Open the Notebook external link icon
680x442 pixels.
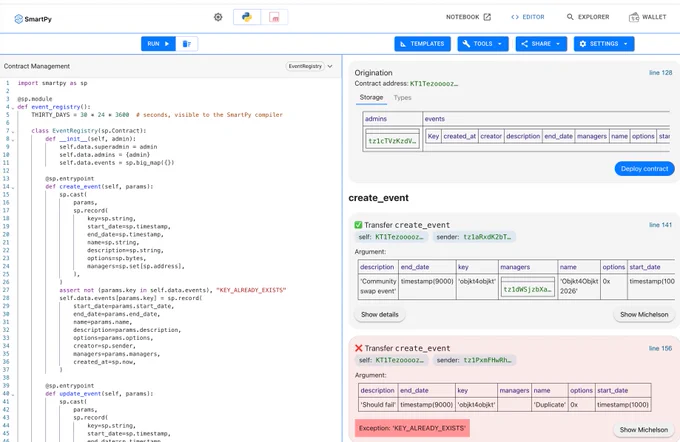[487, 17]
